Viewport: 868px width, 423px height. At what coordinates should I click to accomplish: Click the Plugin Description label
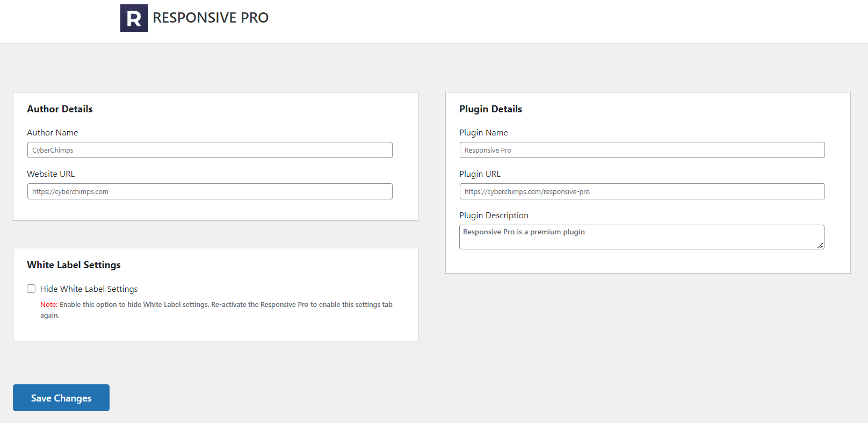click(x=494, y=216)
